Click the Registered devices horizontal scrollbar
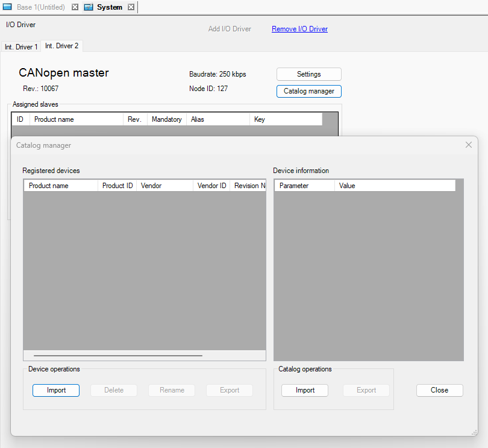Image resolution: width=488 pixels, height=448 pixels. (118, 356)
